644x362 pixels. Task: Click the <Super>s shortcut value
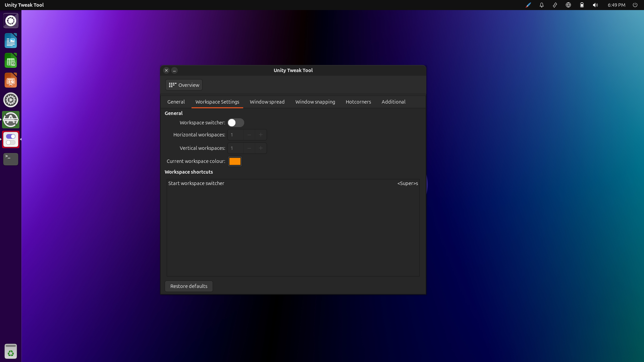[408, 183]
